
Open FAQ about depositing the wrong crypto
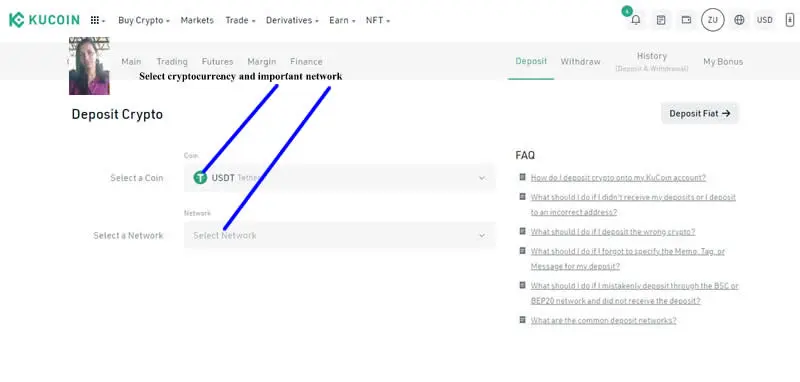[613, 232]
